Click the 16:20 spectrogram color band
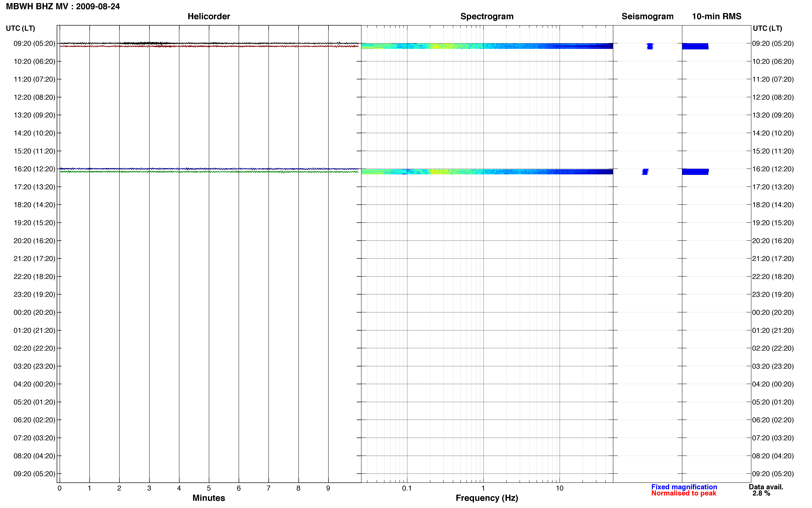 pos(487,172)
